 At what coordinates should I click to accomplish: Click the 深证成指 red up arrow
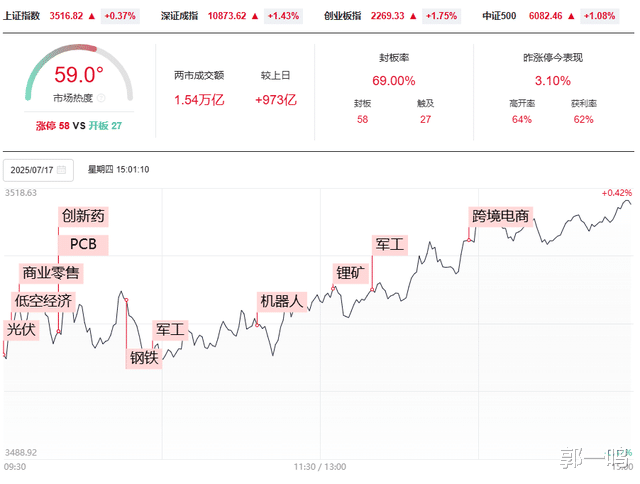click(254, 17)
